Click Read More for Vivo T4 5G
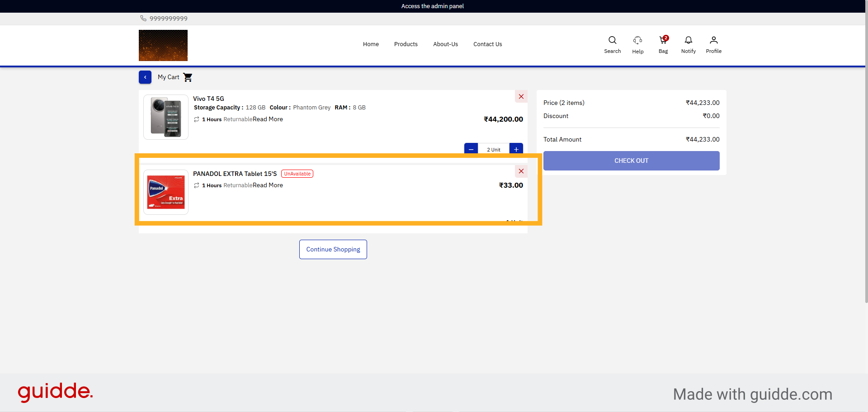 (x=268, y=119)
